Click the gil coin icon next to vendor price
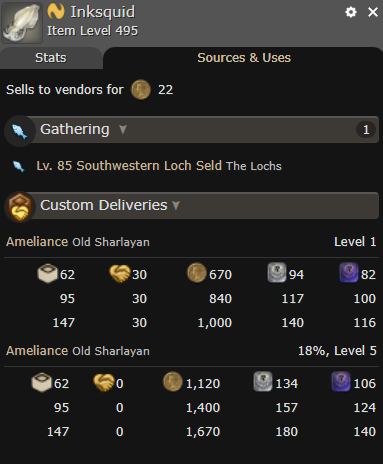 141,89
